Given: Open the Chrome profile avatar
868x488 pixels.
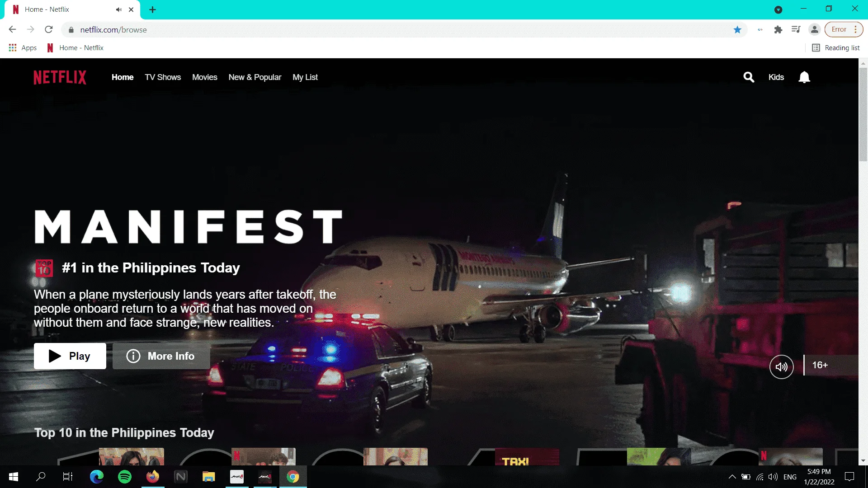Looking at the screenshot, I should (x=814, y=30).
